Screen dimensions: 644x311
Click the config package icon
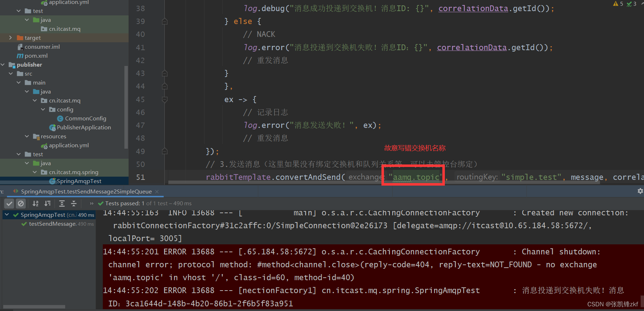pos(52,110)
